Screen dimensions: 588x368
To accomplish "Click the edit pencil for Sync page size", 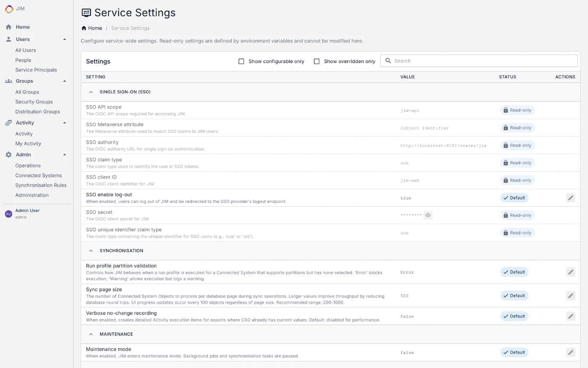I will 570,295.
